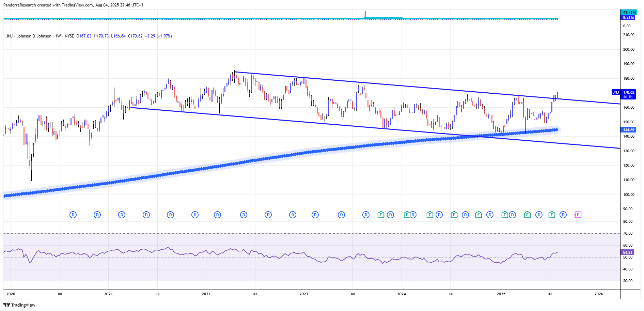Click the November 2021 dividend D marker
644x311 pixels.
pos(195,215)
